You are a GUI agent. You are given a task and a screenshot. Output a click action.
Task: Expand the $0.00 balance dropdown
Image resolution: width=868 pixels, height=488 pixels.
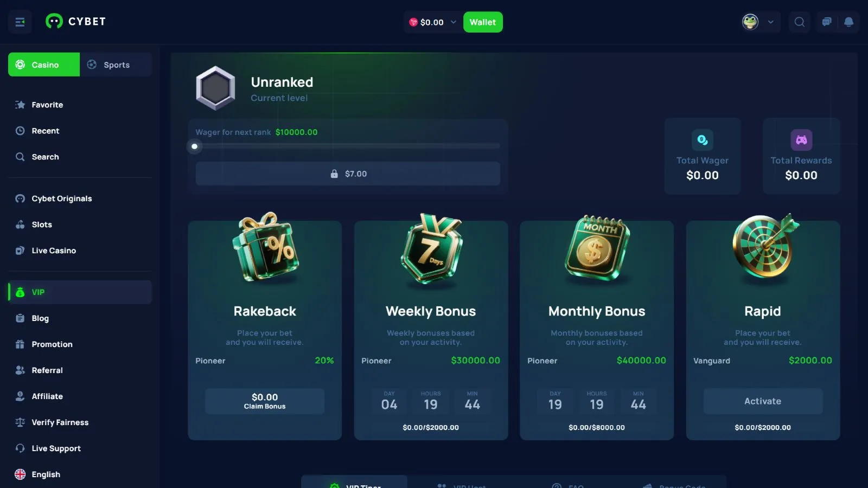coord(432,22)
